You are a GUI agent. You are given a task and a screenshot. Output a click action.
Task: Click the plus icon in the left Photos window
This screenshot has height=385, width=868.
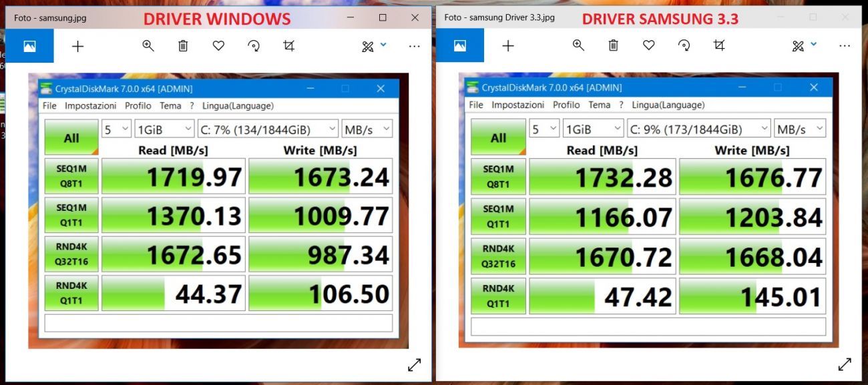78,46
